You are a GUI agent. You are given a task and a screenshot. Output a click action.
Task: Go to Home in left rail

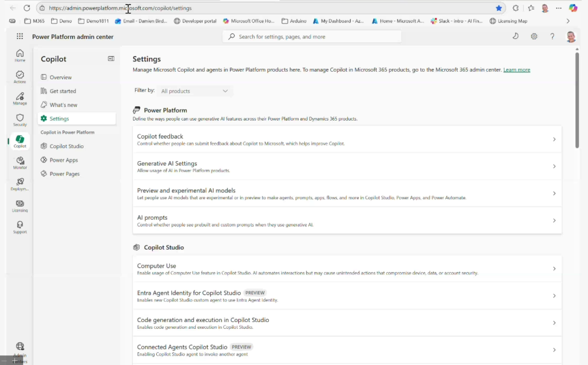(x=20, y=56)
